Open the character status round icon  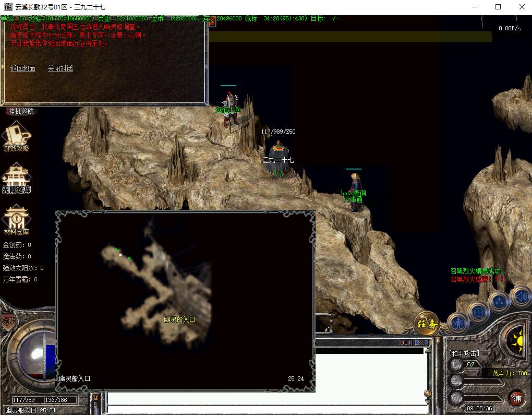click(458, 324)
